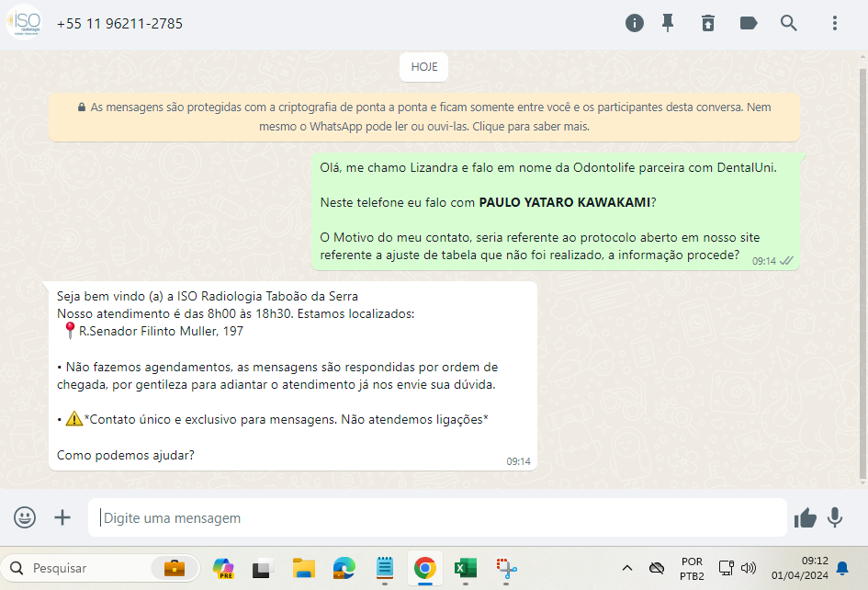Open the ISO Radiologia profile picture
The image size is (868, 590).
[x=24, y=22]
